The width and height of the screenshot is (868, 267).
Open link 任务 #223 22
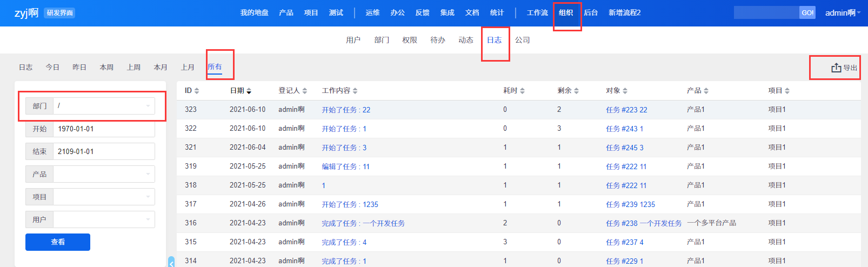[626, 110]
